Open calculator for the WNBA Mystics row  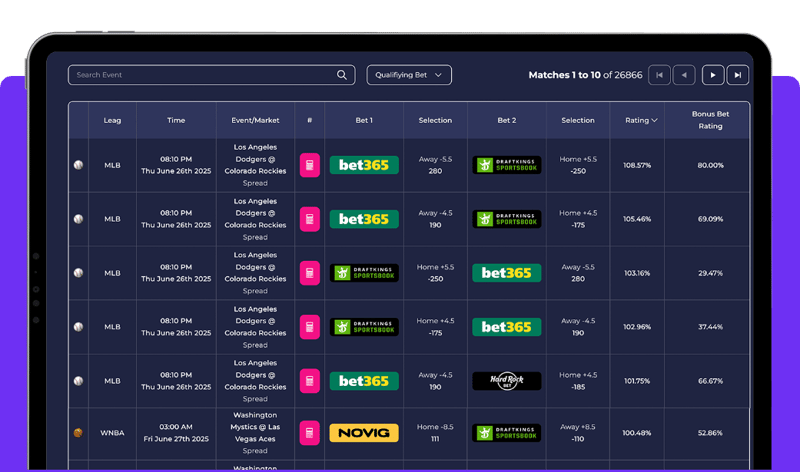[310, 433]
